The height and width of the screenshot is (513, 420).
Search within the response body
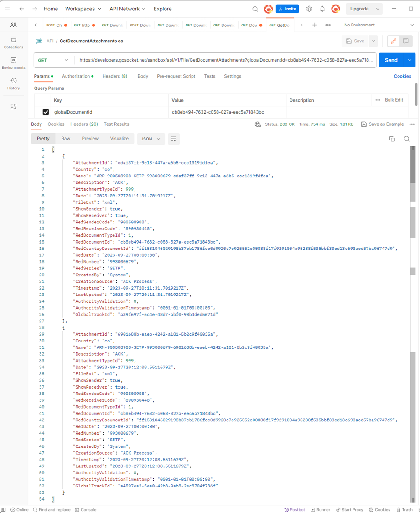click(407, 139)
